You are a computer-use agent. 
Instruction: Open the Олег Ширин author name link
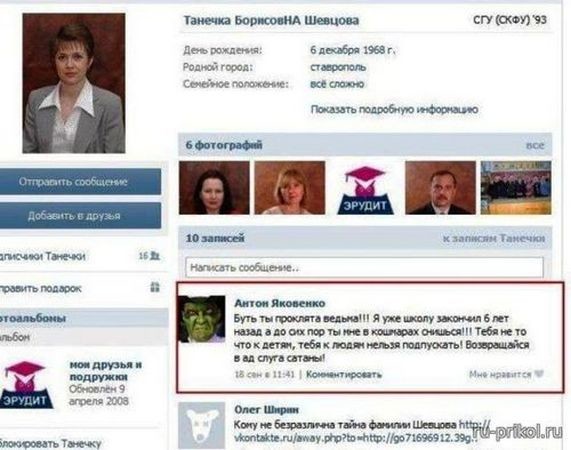[x=266, y=410]
